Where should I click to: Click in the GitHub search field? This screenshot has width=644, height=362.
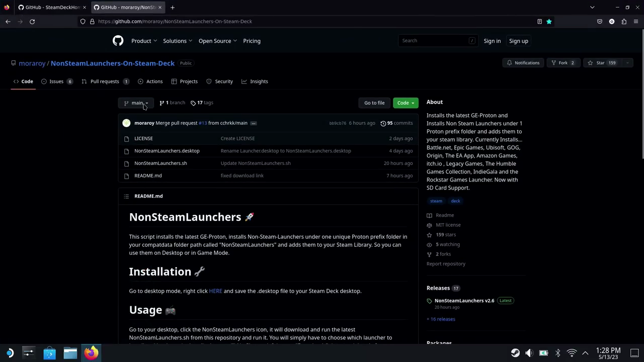tap(438, 41)
